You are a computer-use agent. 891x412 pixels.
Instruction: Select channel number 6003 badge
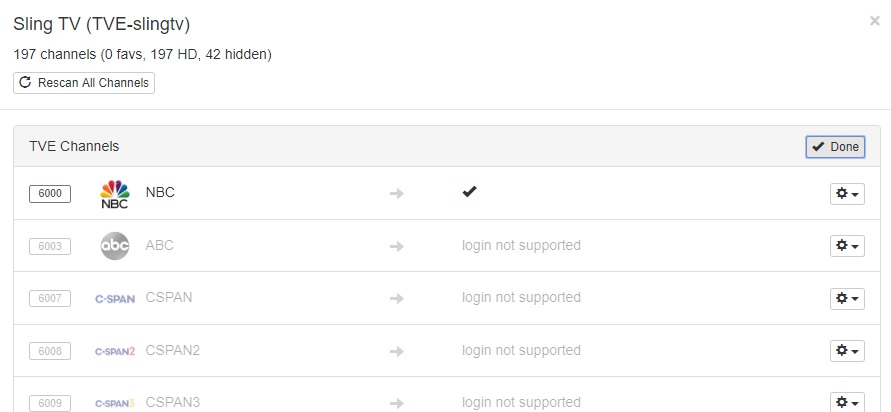[50, 246]
